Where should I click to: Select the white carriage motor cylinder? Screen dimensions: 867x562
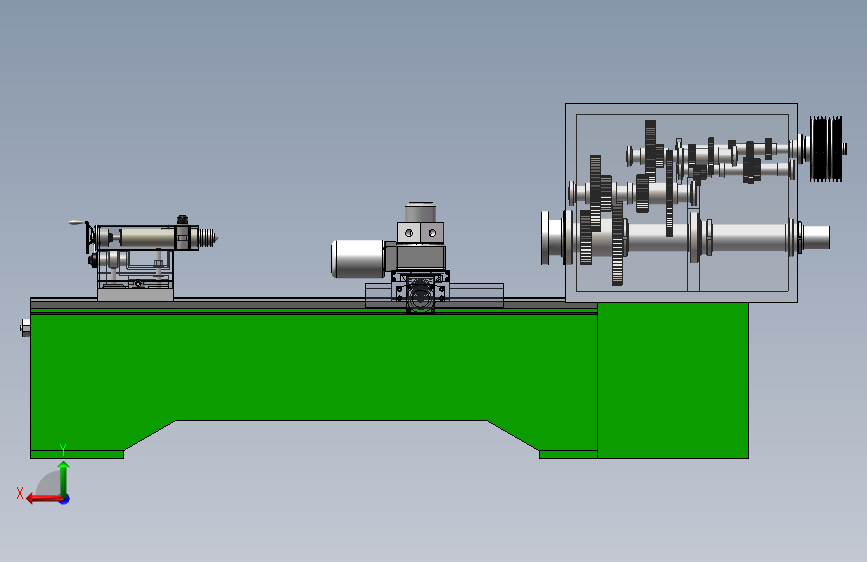tap(358, 258)
